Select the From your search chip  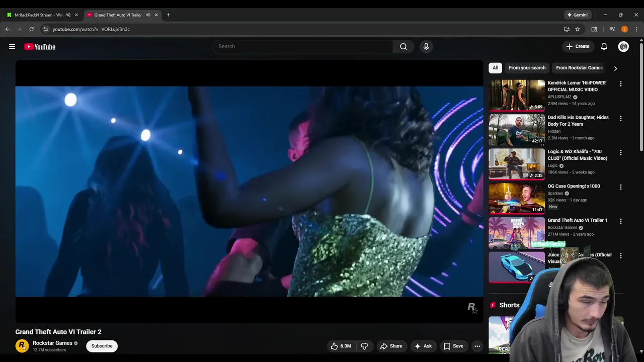coord(527,68)
